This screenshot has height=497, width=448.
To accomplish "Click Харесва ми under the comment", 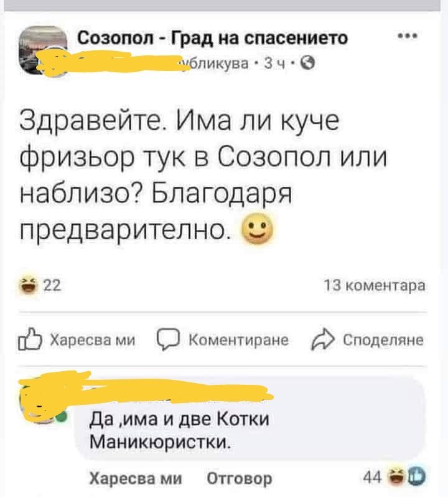I will (x=136, y=478).
